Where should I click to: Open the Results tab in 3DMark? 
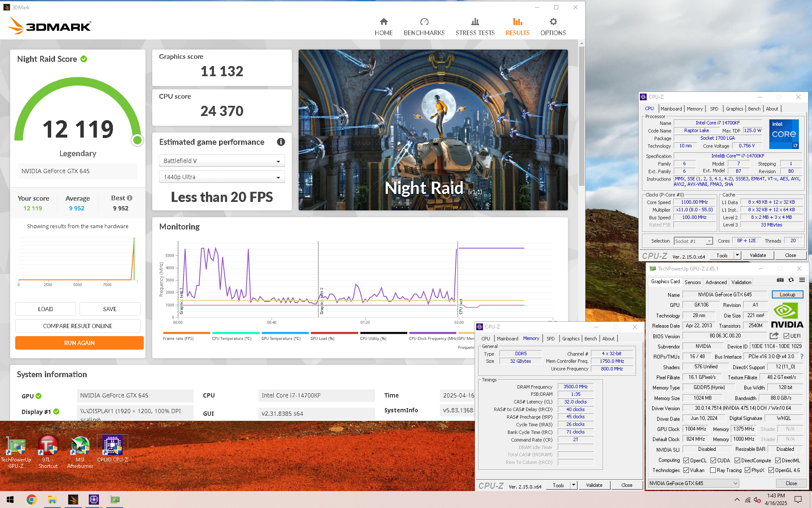[518, 27]
